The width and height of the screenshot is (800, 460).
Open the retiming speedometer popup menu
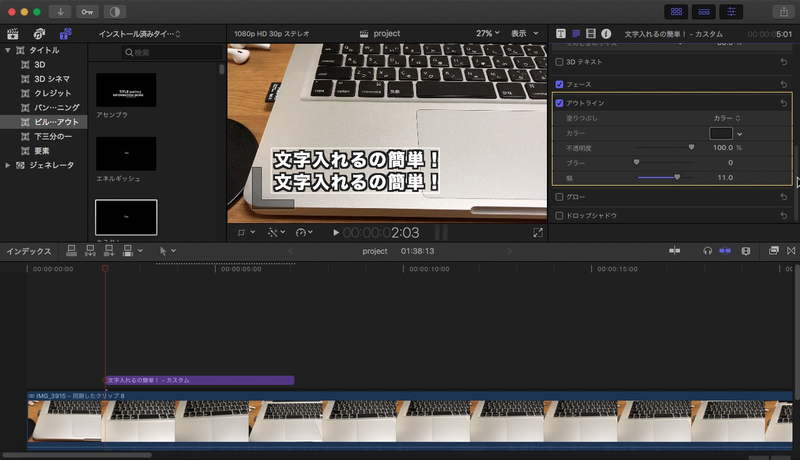pyautogui.click(x=304, y=233)
